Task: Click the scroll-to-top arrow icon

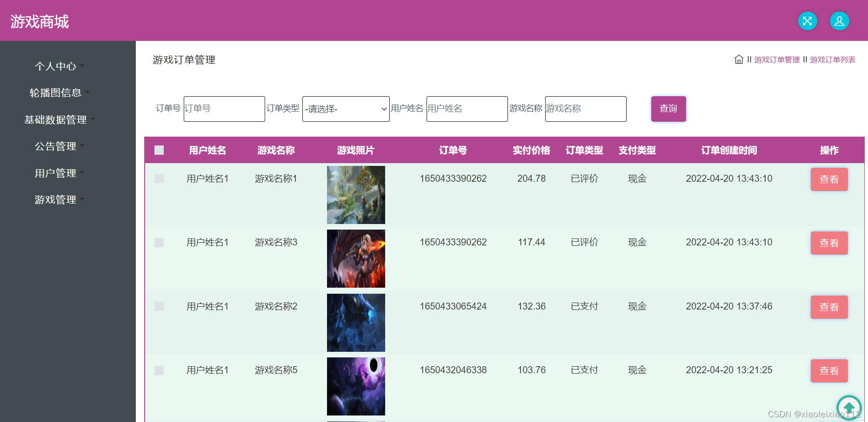Action: point(849,408)
